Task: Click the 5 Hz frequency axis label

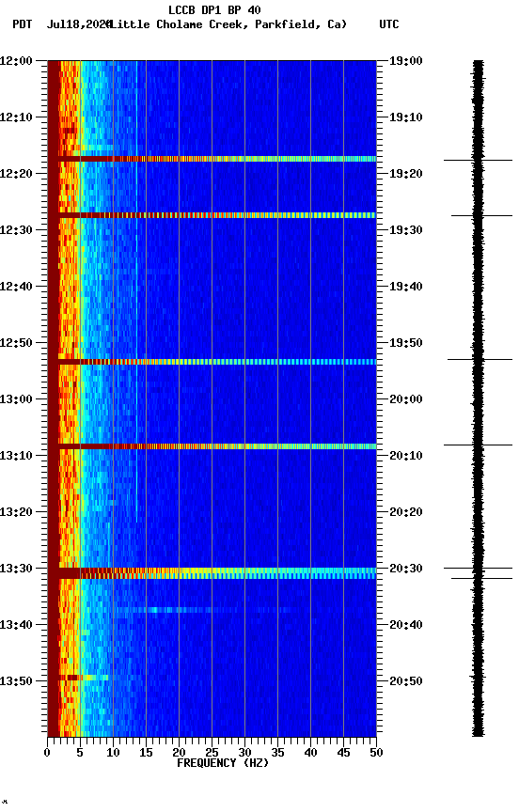Action: (x=80, y=753)
